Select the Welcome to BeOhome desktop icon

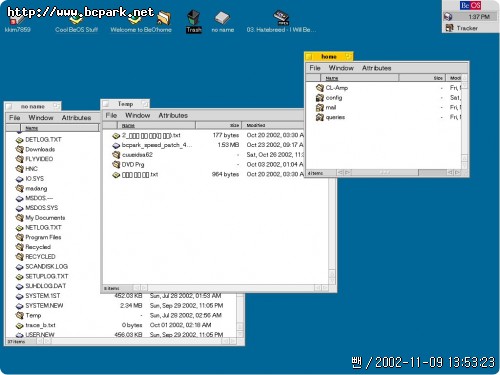pos(135,20)
